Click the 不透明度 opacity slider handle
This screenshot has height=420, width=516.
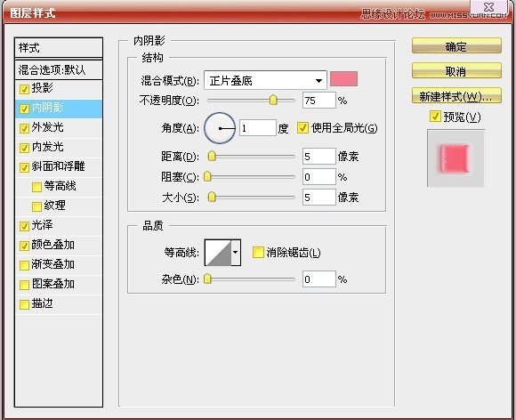[273, 100]
